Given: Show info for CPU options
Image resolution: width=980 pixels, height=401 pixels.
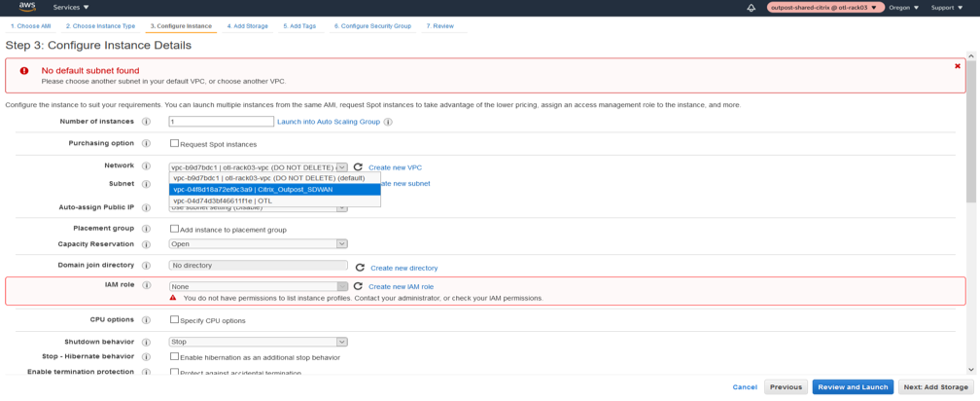Looking at the screenshot, I should (x=146, y=319).
